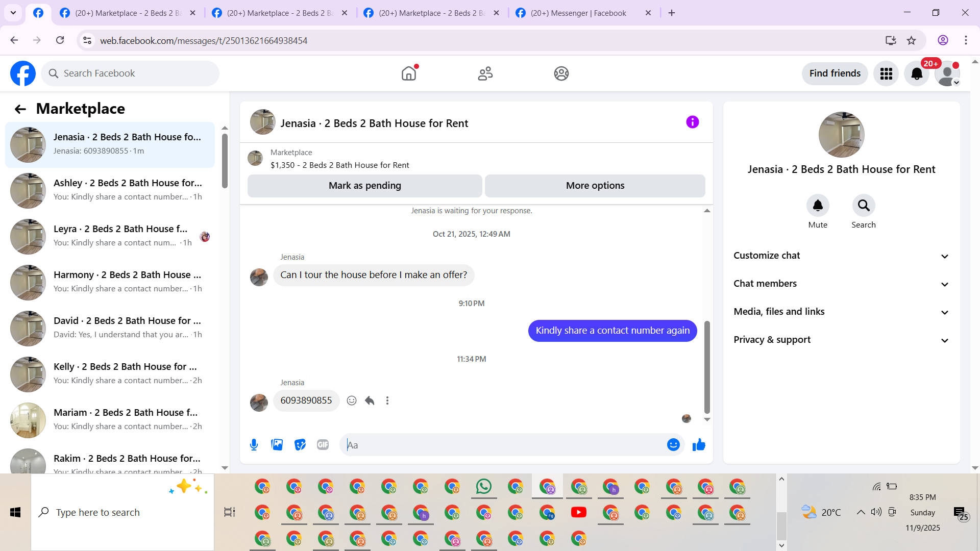Viewport: 980px width, 551px height.
Task: Open the Groups icon in top navigation
Action: [561, 73]
